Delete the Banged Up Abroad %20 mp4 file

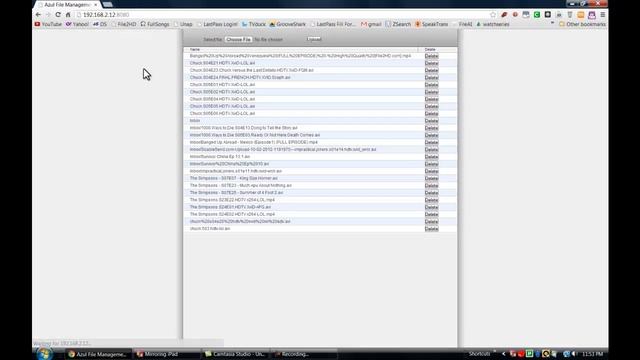431,56
